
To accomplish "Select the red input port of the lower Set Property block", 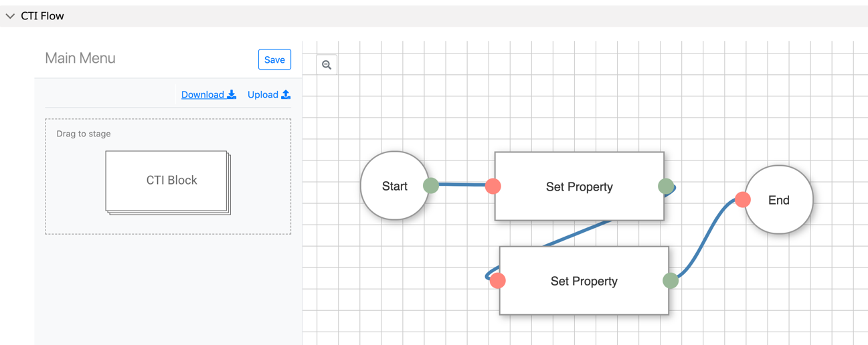I will [497, 281].
